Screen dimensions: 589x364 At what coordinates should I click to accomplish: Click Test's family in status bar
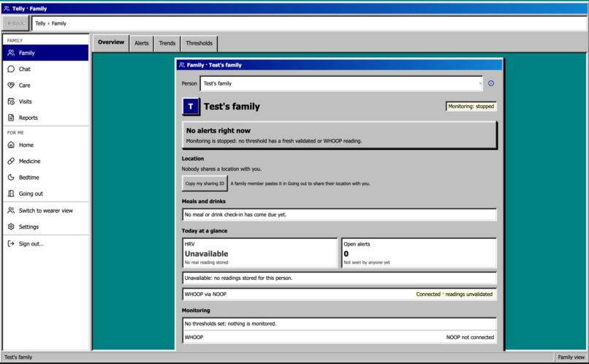pyautogui.click(x=18, y=357)
